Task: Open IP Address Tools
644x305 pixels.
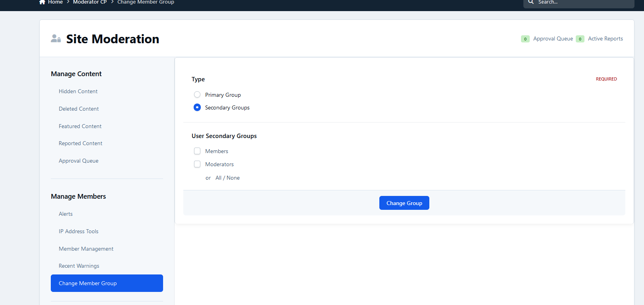Action: (x=79, y=231)
